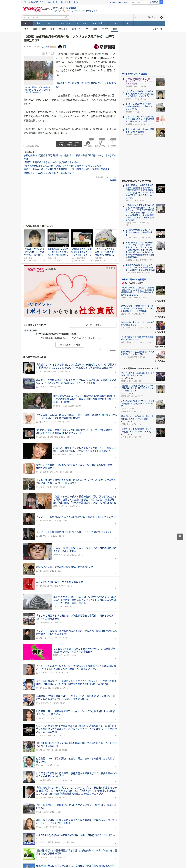Open the ランキング tab
This screenshot has width=186, height=868.
115,24
